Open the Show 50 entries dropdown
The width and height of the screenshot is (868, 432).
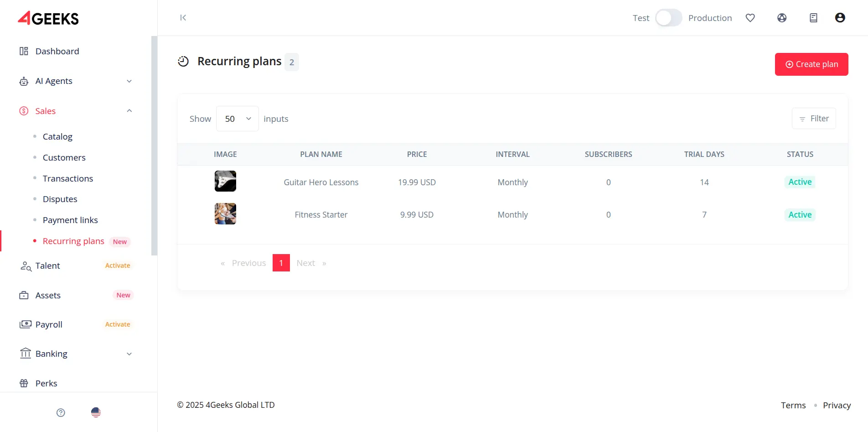coord(237,119)
